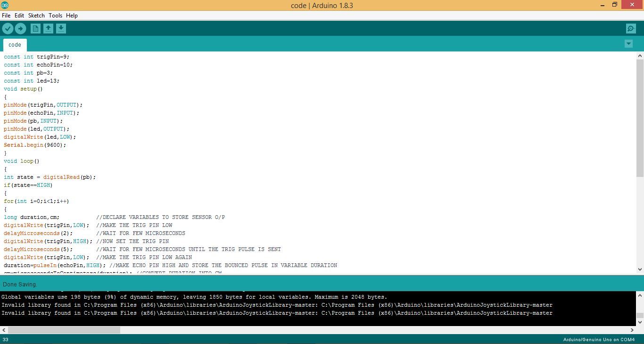Open the File menu
The width and height of the screenshot is (644, 344).
[6, 16]
